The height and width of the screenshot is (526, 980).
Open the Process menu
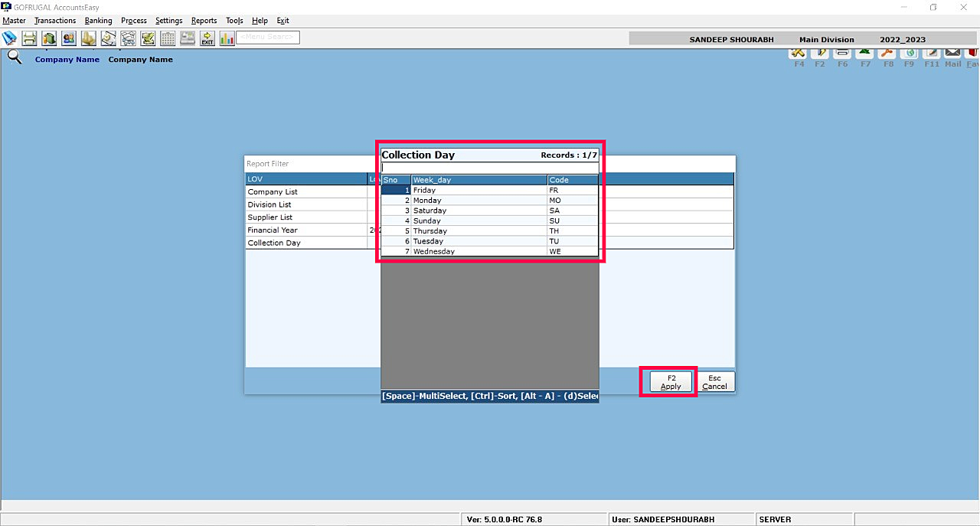pos(134,21)
